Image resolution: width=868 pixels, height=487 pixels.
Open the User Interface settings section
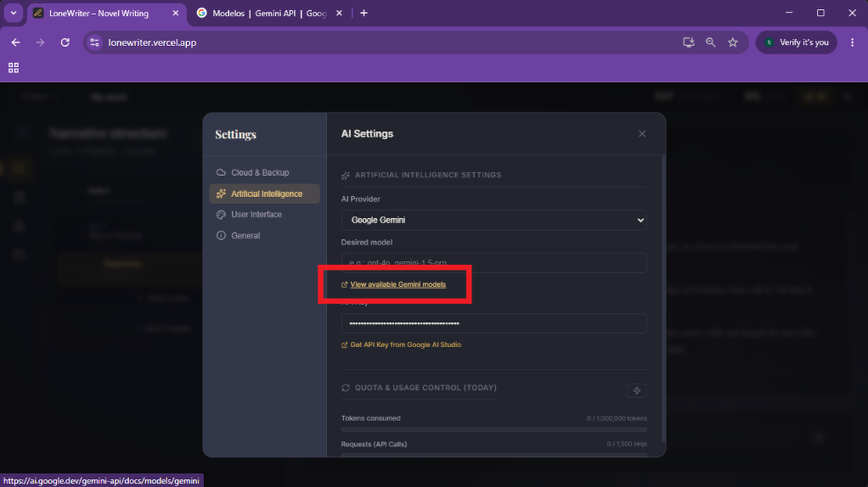264,215
